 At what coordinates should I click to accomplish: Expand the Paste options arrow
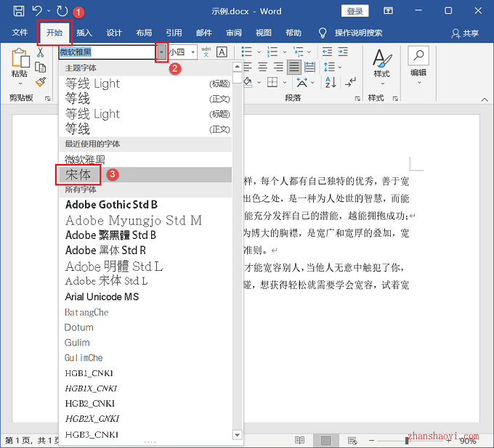pos(20,84)
